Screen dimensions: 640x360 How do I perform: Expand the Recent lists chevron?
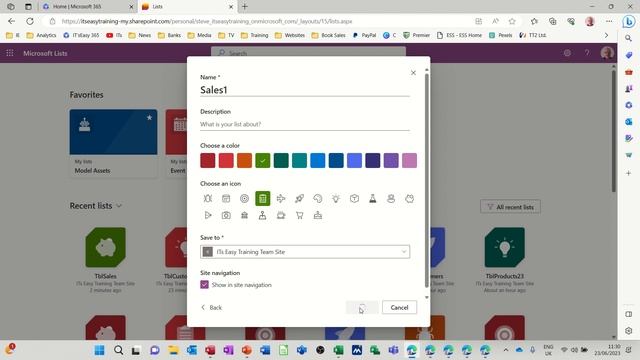[119, 206]
